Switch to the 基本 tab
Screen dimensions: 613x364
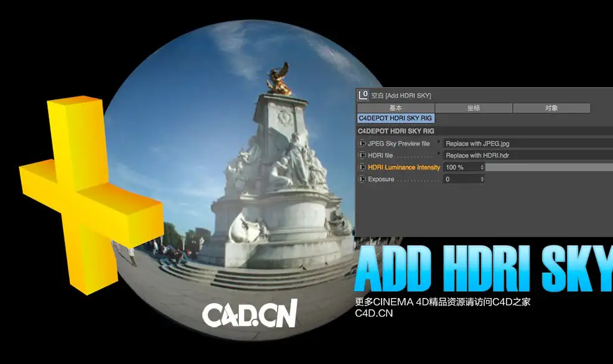click(x=396, y=108)
